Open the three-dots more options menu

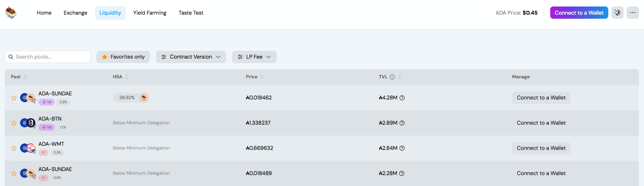point(632,13)
